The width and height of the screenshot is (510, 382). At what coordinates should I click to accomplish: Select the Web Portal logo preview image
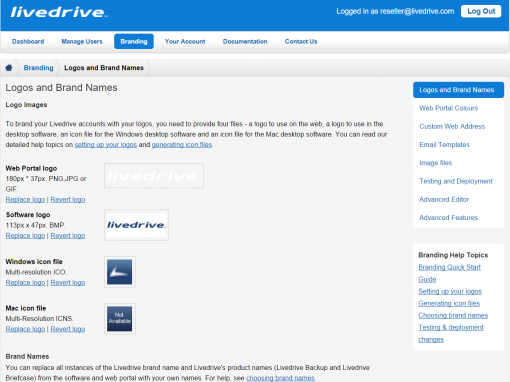(154, 176)
